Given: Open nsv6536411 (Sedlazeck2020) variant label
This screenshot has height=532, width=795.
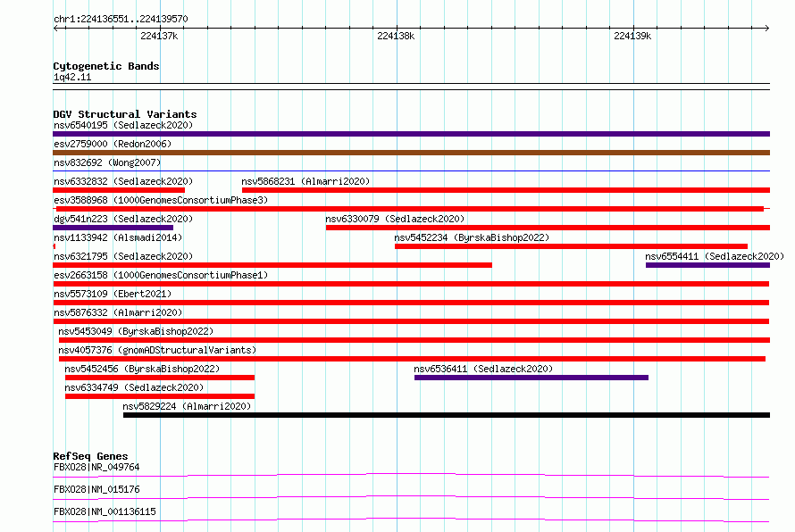Looking at the screenshot, I should click(483, 369).
